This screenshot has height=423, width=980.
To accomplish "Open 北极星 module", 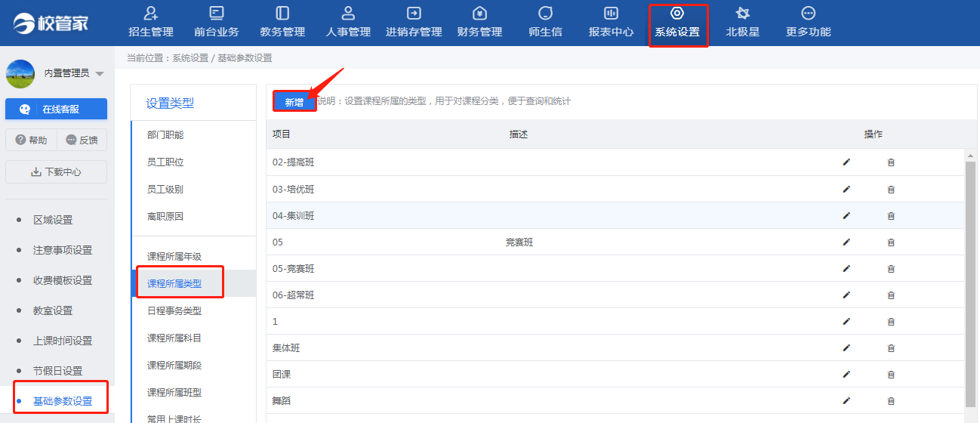I will pos(742,22).
